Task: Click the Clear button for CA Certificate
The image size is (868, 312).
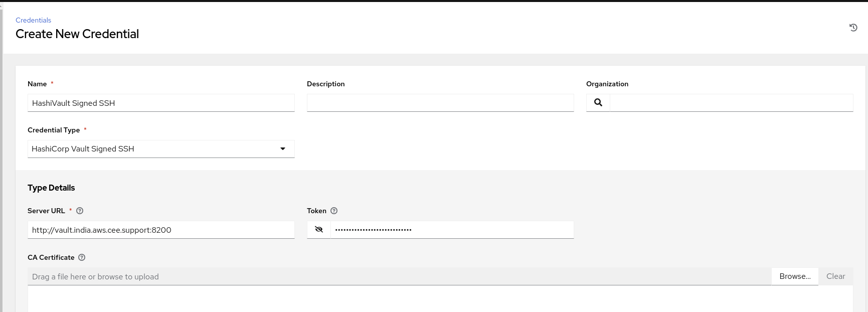Action: [x=835, y=276]
